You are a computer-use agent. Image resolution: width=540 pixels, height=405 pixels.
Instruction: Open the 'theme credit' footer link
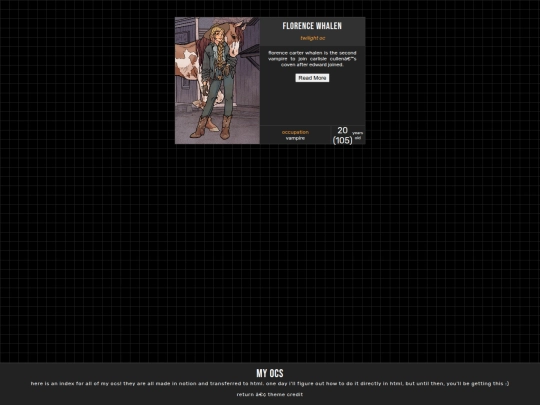(x=285, y=394)
